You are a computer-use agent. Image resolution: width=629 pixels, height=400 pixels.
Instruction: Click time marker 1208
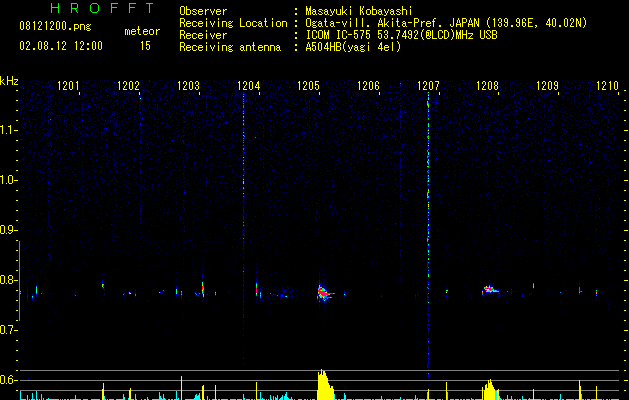click(x=487, y=85)
